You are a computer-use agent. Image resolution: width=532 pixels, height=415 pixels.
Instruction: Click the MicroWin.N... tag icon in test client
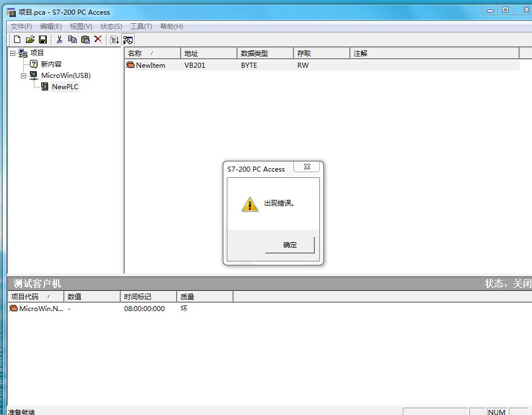13,308
